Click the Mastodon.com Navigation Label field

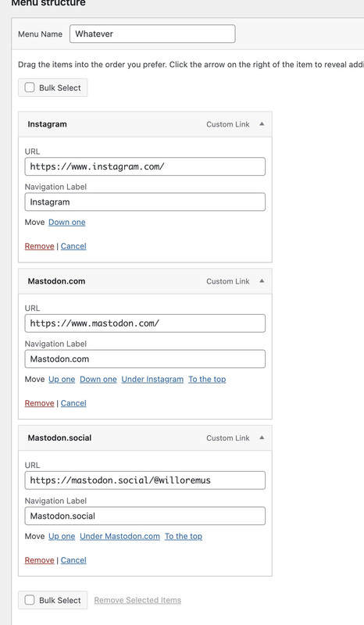[x=145, y=359]
